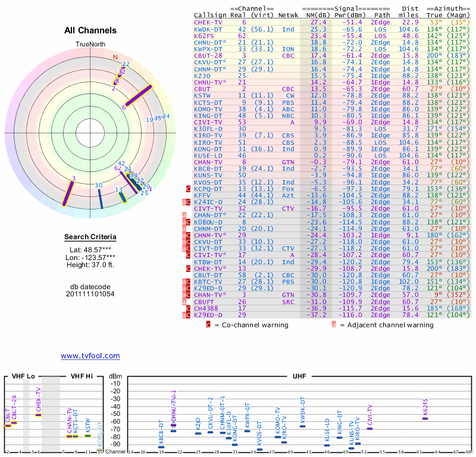Click the red co-channel warning legend icon

[x=208, y=325]
